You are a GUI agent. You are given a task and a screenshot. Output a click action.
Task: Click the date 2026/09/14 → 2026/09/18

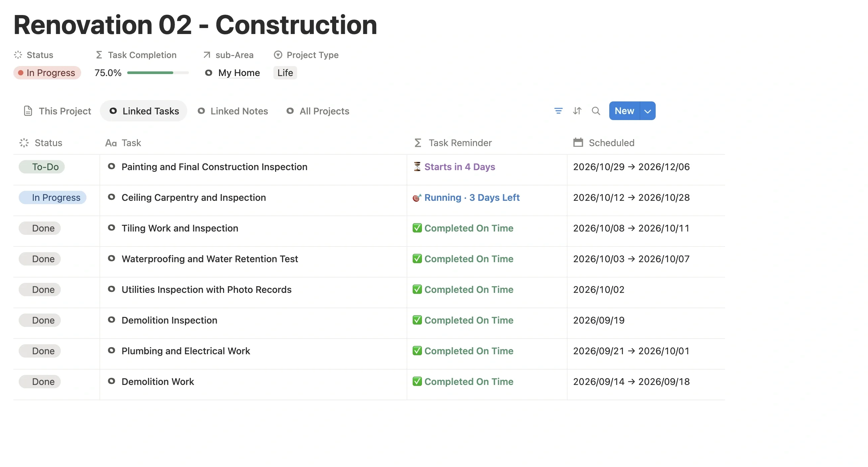(631, 382)
